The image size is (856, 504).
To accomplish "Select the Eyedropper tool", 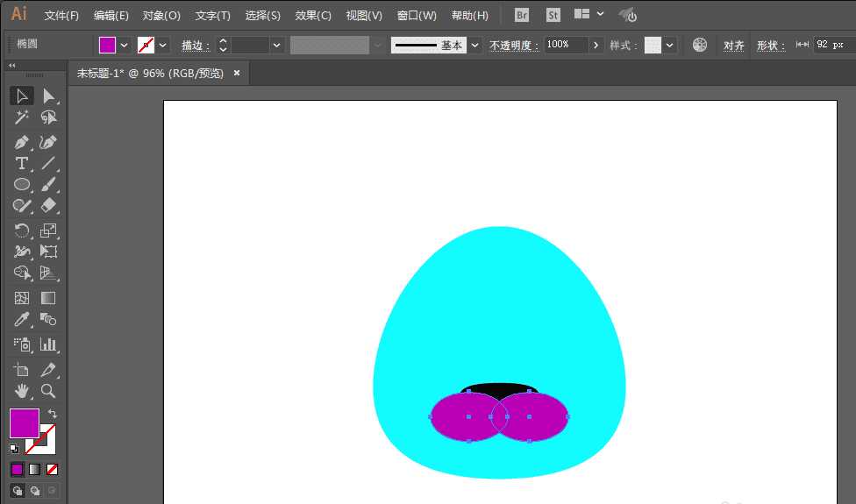I will pyautogui.click(x=21, y=319).
